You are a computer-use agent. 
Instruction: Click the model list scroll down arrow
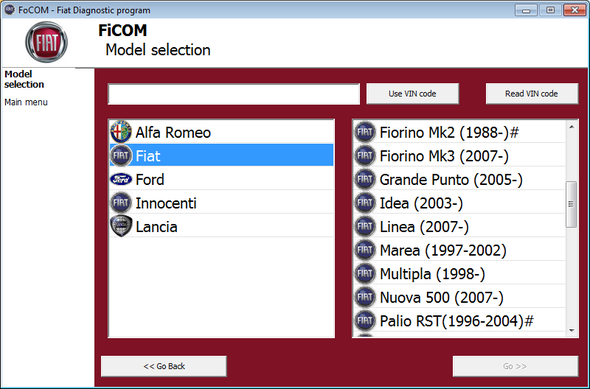[x=572, y=330]
